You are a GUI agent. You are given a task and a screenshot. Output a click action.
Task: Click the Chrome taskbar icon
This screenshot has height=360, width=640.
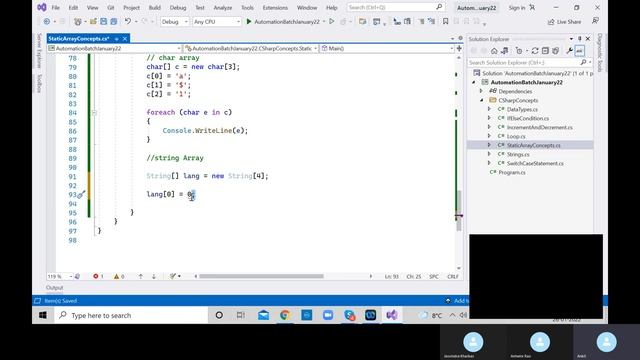click(285, 315)
